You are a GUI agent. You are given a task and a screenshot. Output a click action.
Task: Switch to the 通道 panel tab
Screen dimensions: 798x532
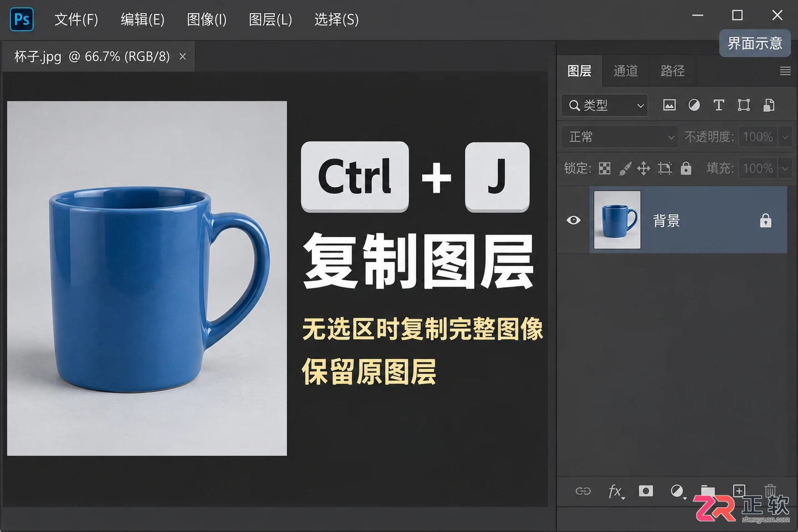coord(626,71)
